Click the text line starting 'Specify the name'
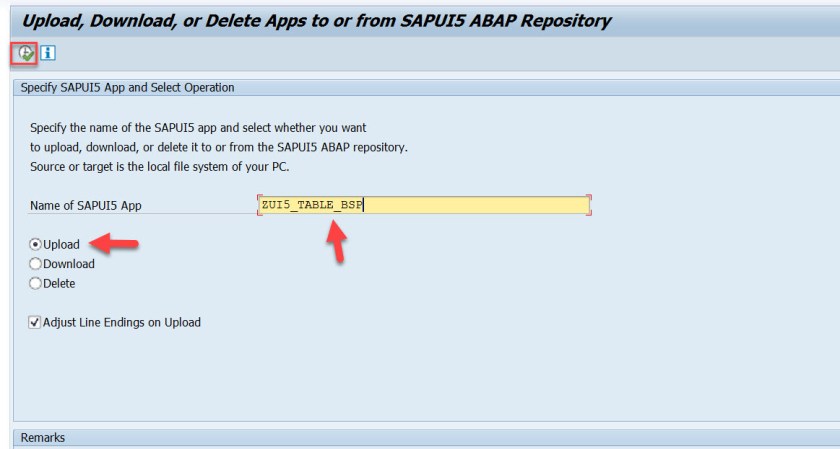 tap(198, 128)
